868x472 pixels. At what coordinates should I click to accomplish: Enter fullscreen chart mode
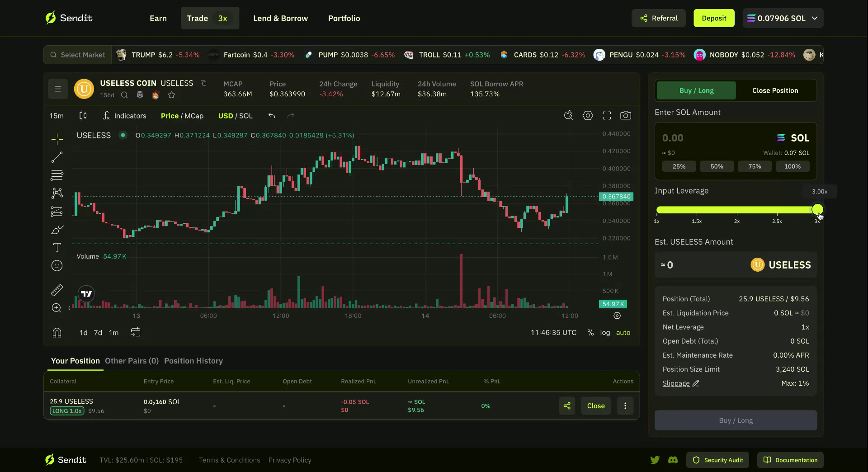pos(607,116)
